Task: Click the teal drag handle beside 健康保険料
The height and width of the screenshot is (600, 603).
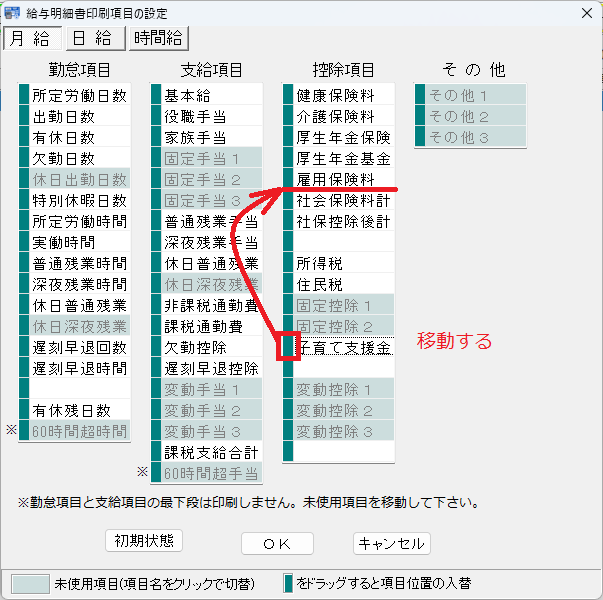Action: point(288,96)
